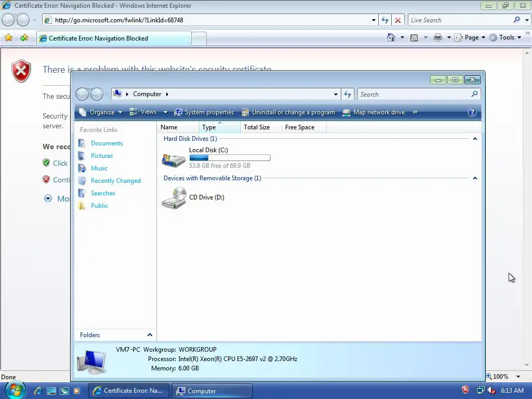Open Documents favorite link

[x=107, y=143]
